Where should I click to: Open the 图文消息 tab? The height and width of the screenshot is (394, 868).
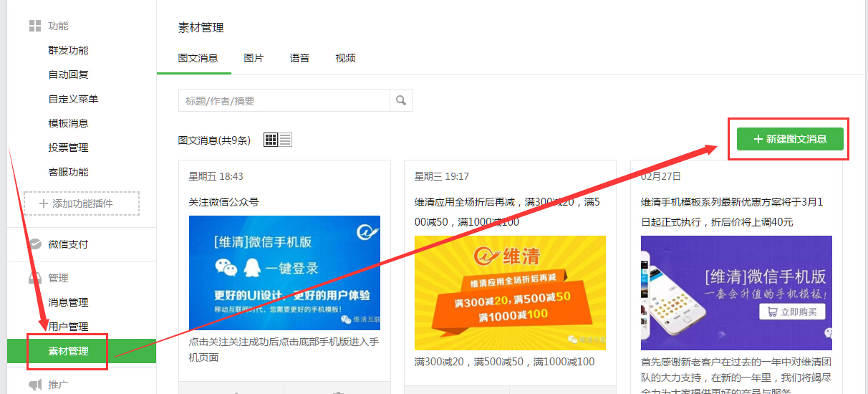[x=198, y=58]
